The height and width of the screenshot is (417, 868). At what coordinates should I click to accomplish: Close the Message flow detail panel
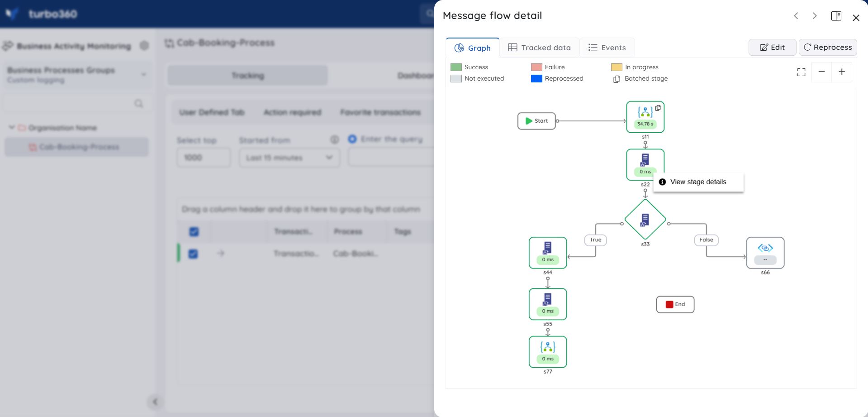pos(856,18)
